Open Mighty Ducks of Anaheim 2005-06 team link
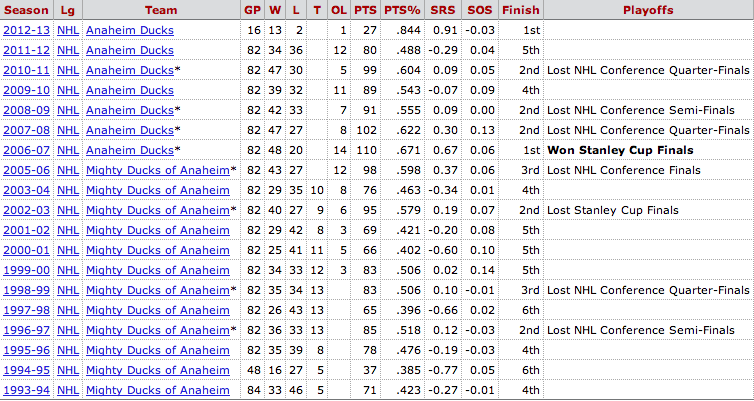This screenshot has height=401, width=754. coord(158,170)
